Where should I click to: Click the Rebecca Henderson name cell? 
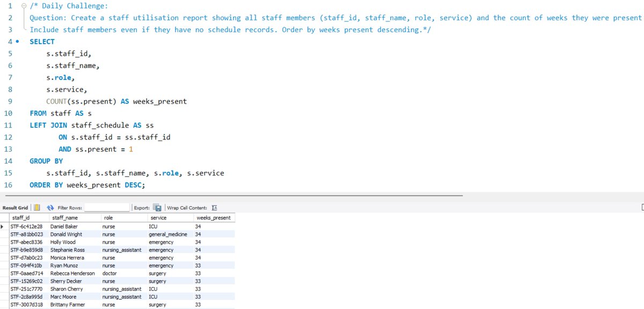pos(75,273)
